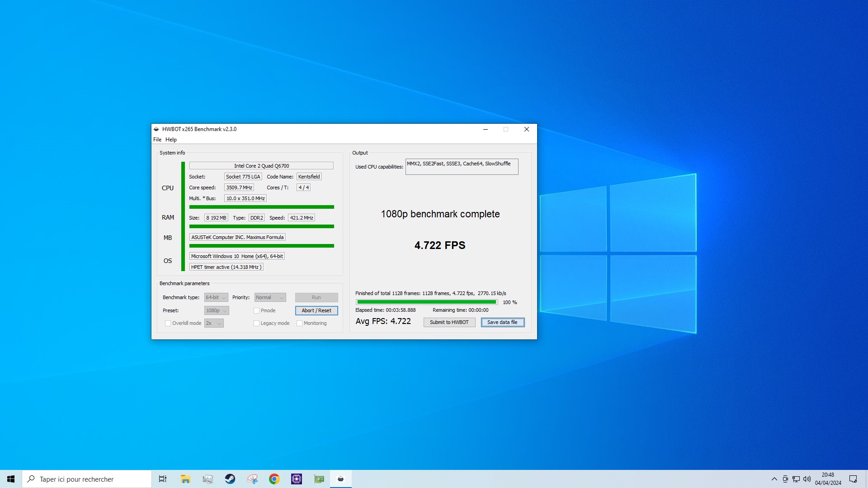This screenshot has width=868, height=488.
Task: Open the Help menu
Action: point(171,140)
